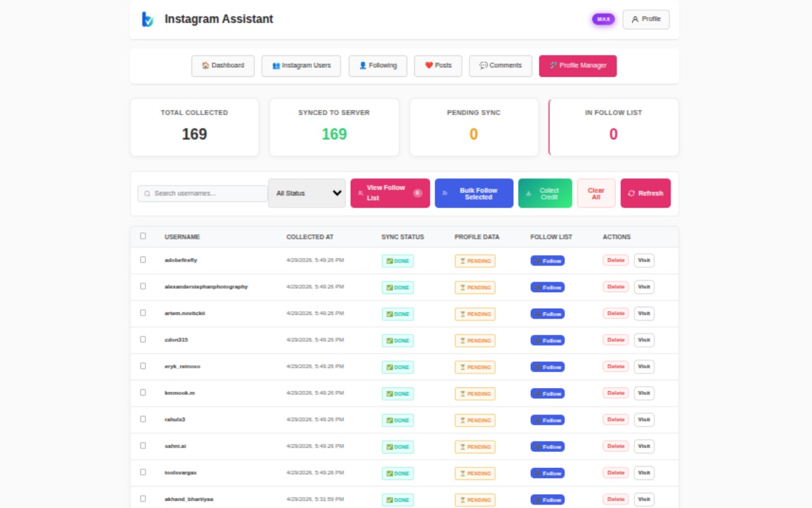Check the kmmook.m row checkbox
812x508 pixels.
click(143, 392)
